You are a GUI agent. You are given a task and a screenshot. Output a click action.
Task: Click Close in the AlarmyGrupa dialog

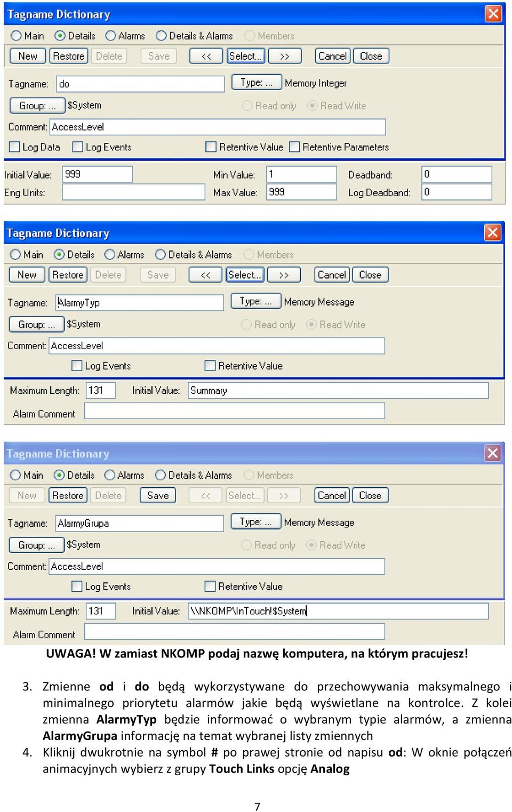click(370, 495)
